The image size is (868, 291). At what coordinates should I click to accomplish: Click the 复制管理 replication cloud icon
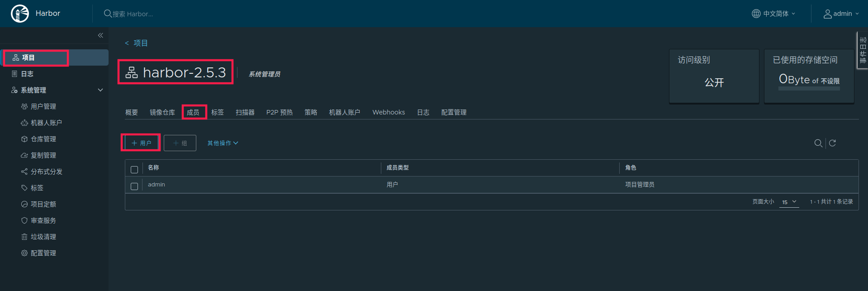tap(24, 155)
